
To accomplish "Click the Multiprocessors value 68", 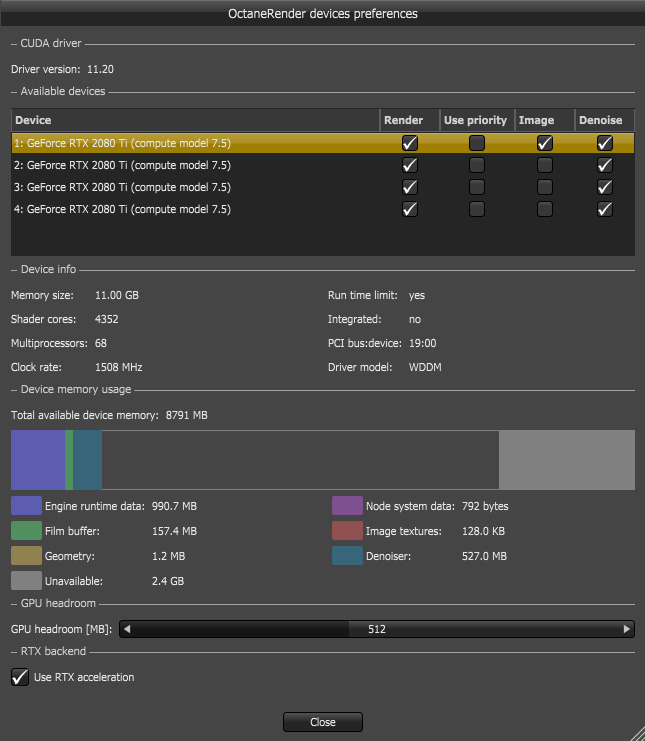I will pyautogui.click(x=101, y=343).
